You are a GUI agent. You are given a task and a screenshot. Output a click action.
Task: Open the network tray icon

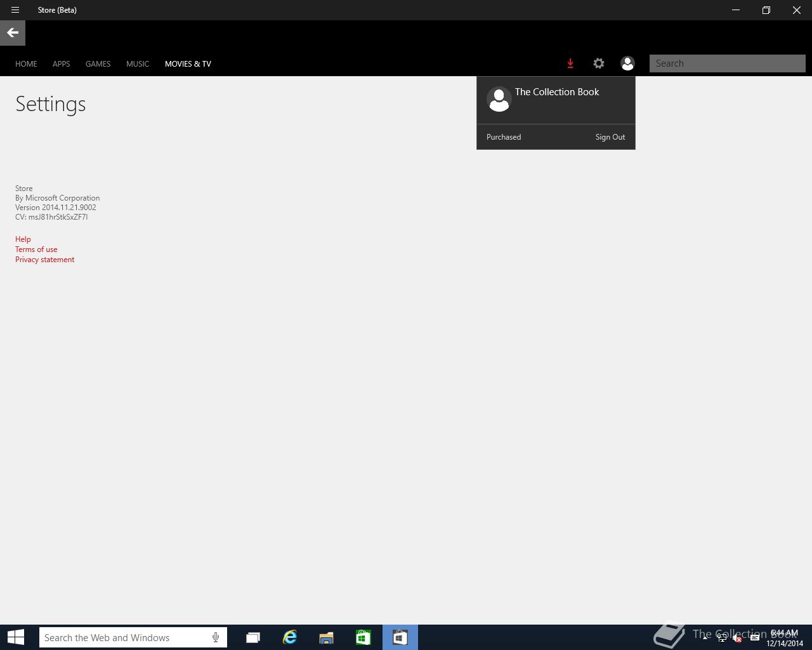click(x=722, y=638)
